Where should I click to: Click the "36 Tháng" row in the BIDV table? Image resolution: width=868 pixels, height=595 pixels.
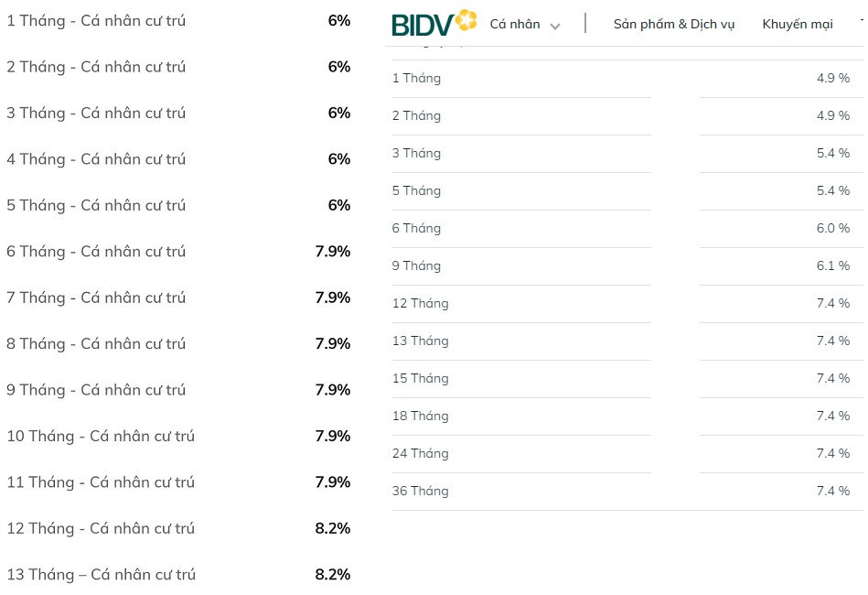[420, 492]
